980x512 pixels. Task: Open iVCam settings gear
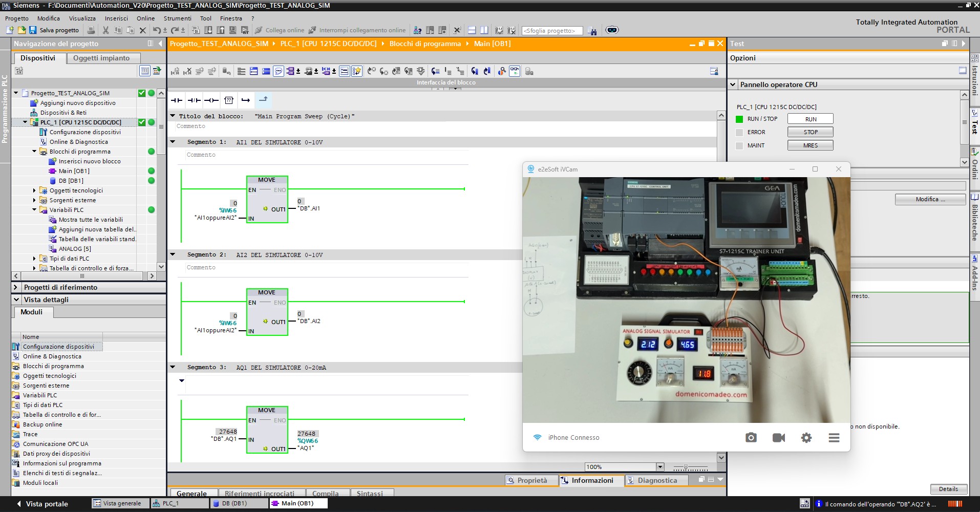click(806, 437)
